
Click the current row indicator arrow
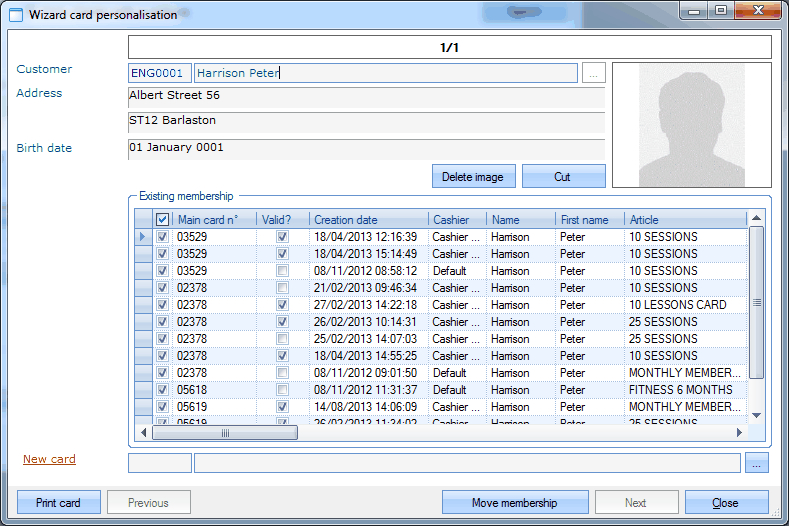click(x=143, y=237)
